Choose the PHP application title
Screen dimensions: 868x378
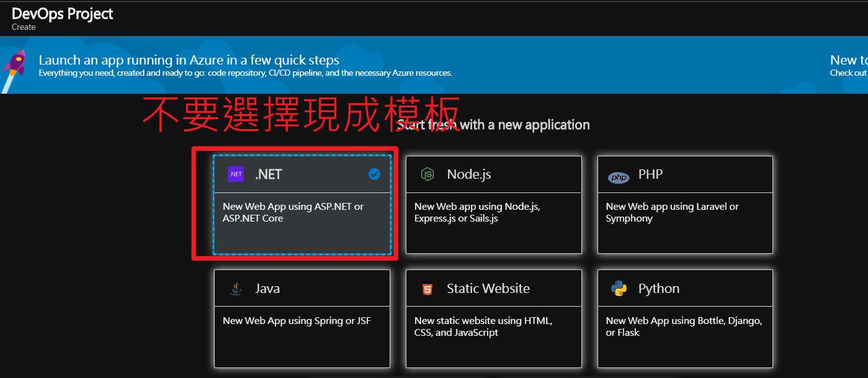650,174
